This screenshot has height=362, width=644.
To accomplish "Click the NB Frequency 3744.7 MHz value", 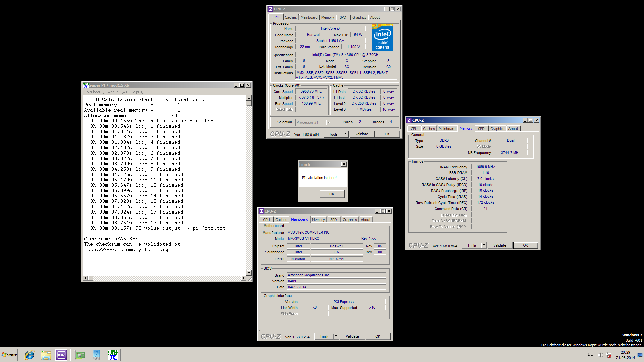I will click(x=511, y=153).
